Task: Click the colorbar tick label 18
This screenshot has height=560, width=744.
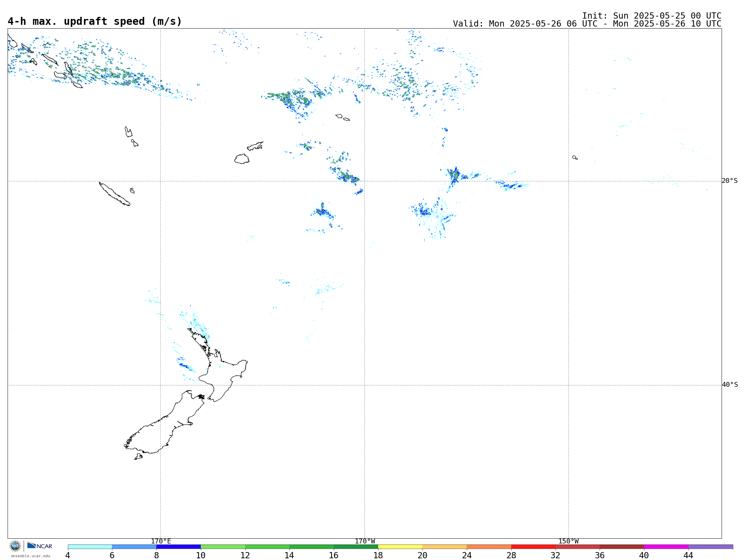Action: tap(378, 556)
